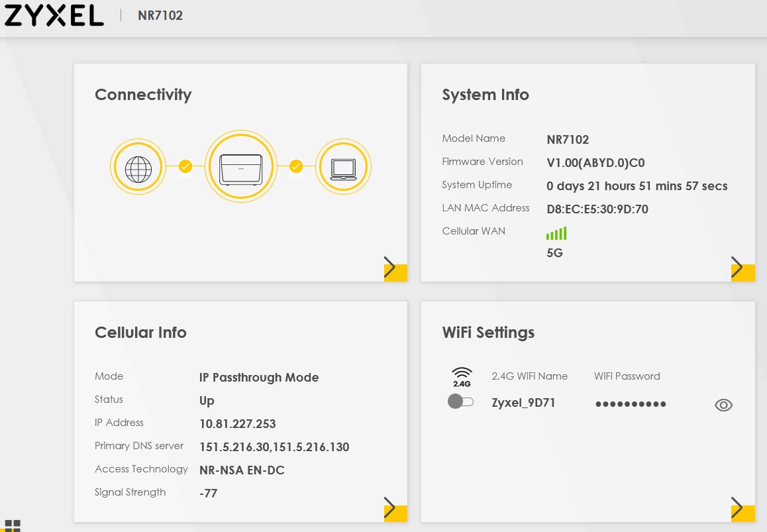
Task: Click the 2.4G WiFi Name label
Action: tap(529, 376)
